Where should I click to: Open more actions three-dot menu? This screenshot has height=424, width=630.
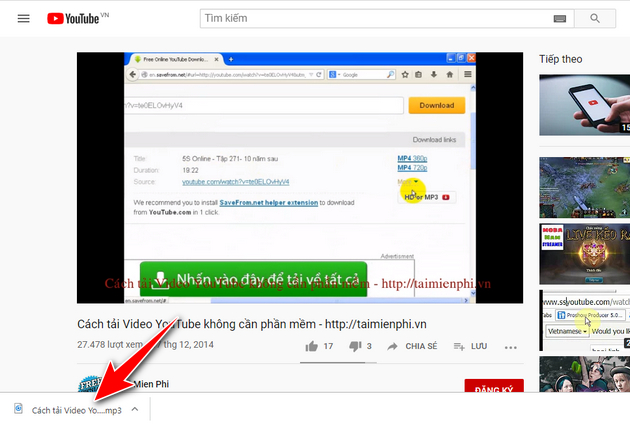tap(510, 347)
